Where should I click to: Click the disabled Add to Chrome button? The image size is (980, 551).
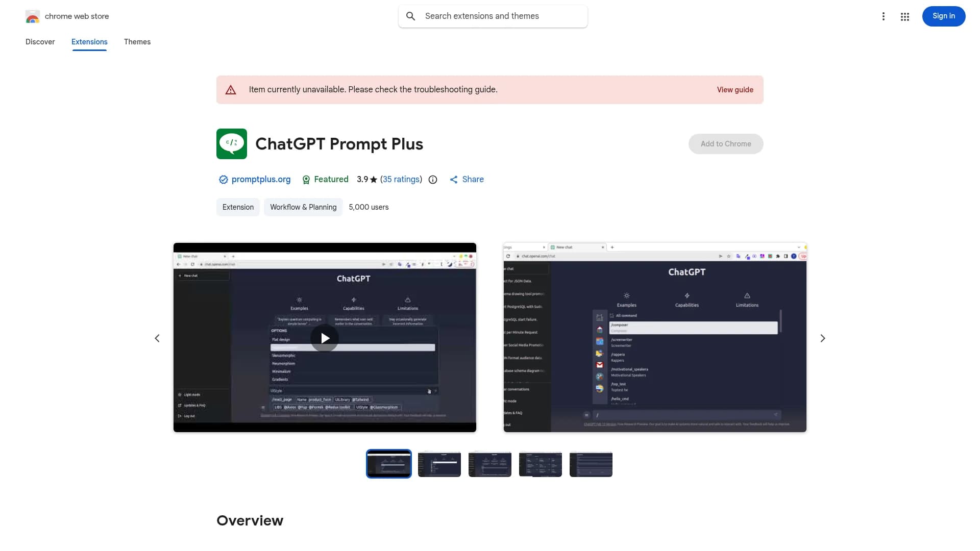[726, 144]
